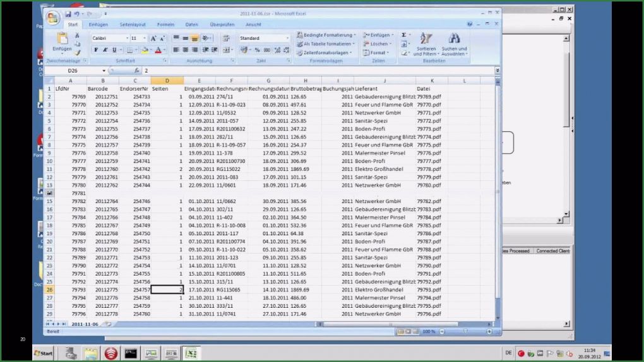The height and width of the screenshot is (362, 644).
Task: Activate the format painter brush
Action: tap(77, 52)
